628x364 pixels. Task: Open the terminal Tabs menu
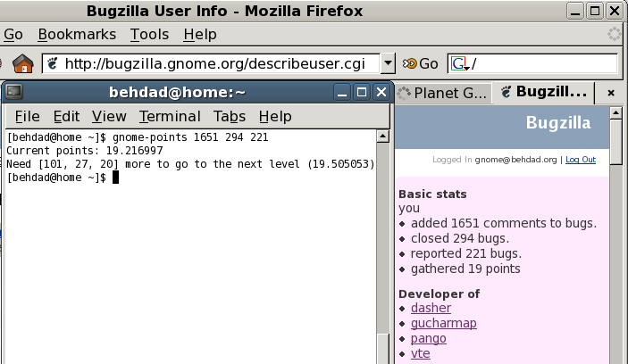[x=229, y=116]
